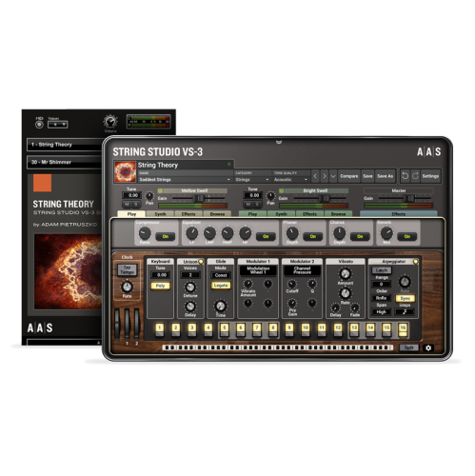Click the Compressor Ratio knob

[x=145, y=233]
